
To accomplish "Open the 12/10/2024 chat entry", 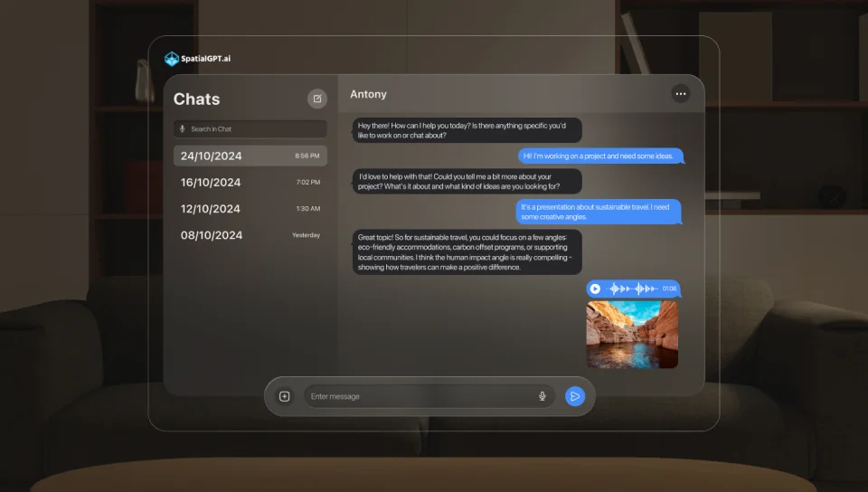I will (250, 208).
